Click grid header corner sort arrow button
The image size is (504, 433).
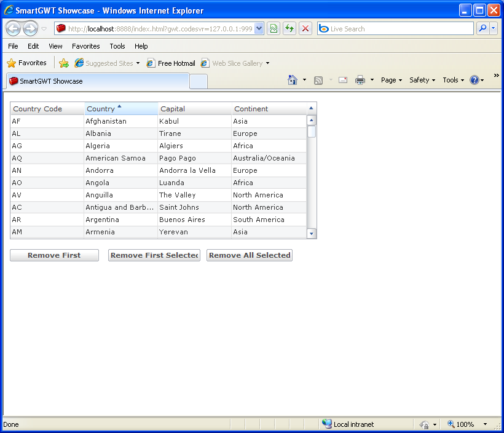(311, 109)
